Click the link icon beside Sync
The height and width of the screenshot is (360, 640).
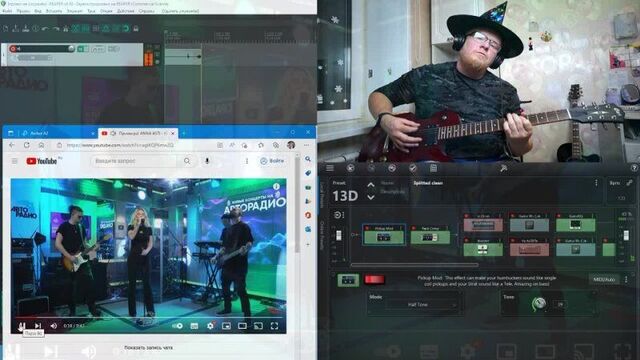629,183
